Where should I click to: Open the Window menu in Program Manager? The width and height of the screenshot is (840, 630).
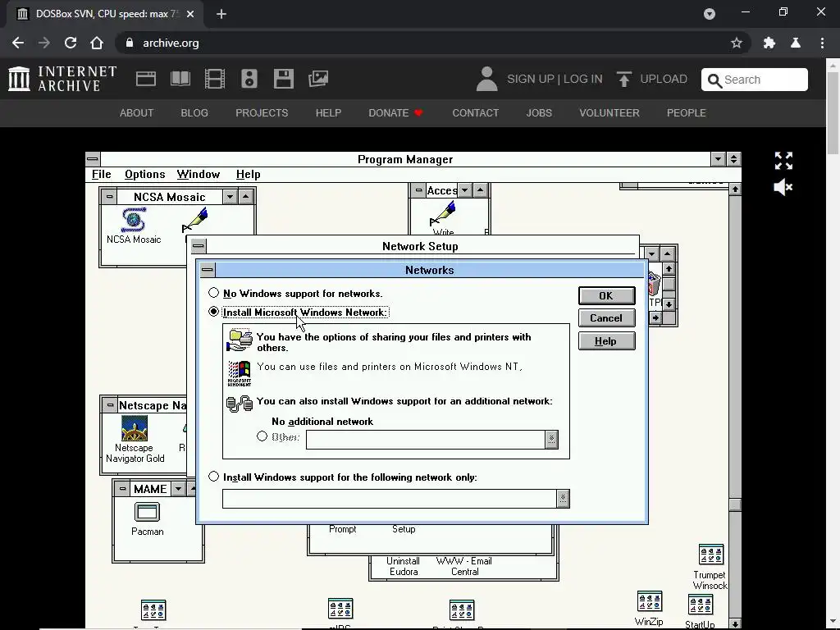coord(199,174)
